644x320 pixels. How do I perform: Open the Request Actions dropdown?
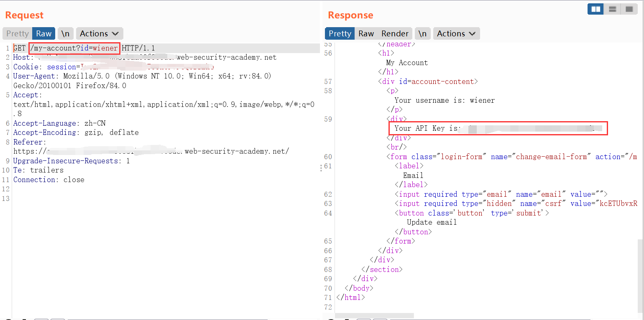(99, 34)
